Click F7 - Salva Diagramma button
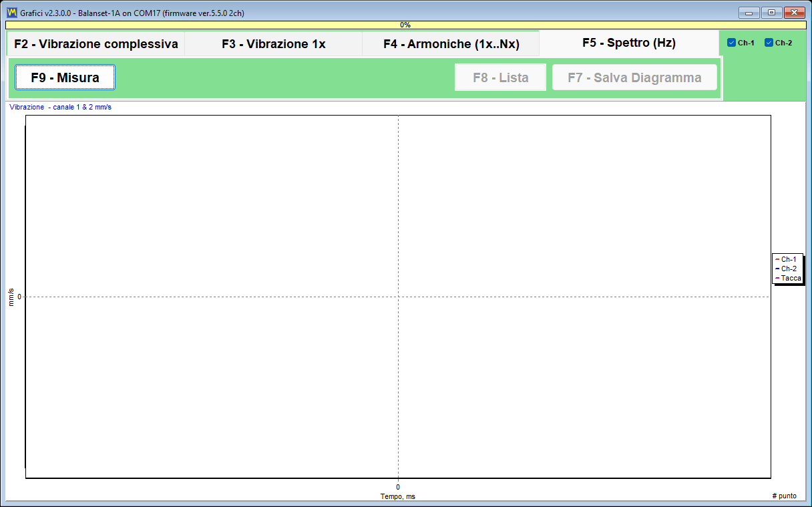Image resolution: width=812 pixels, height=507 pixels. click(x=634, y=77)
